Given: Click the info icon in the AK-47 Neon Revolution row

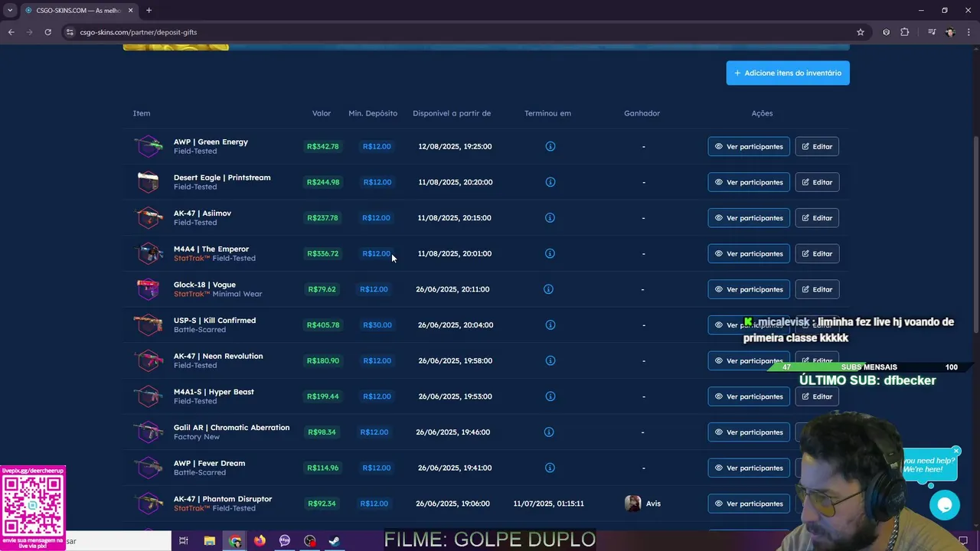Looking at the screenshot, I should tap(550, 360).
